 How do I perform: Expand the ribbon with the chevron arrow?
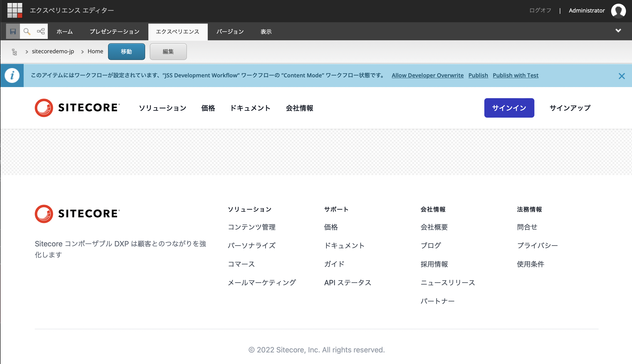(618, 31)
